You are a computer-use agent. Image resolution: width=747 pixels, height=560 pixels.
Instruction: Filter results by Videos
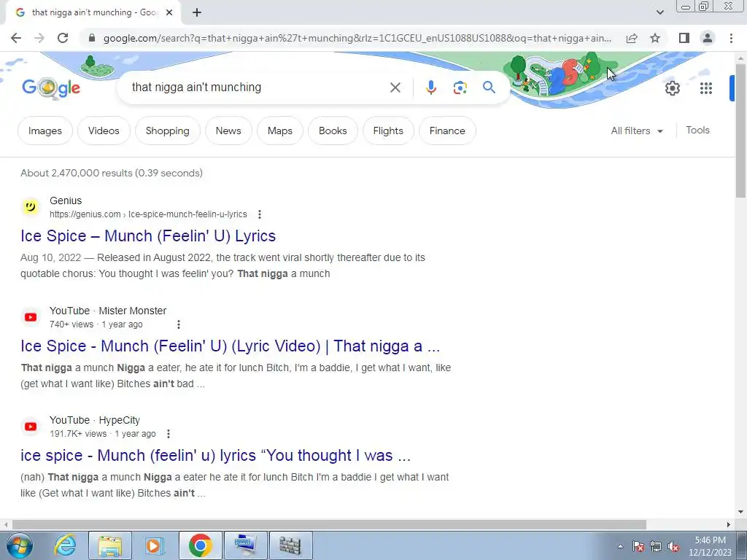pyautogui.click(x=104, y=131)
